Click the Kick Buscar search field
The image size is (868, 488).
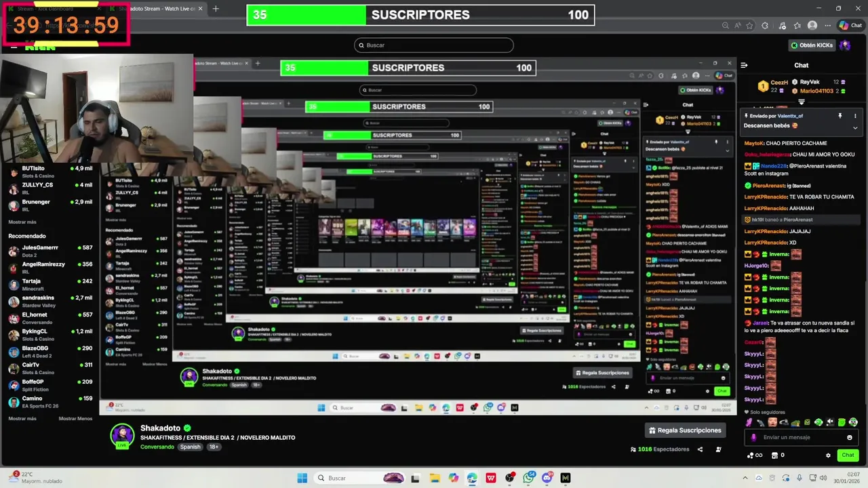pyautogui.click(x=433, y=45)
